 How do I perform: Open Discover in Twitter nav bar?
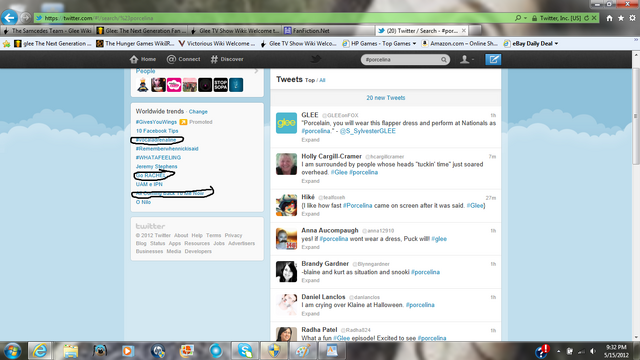(227, 59)
